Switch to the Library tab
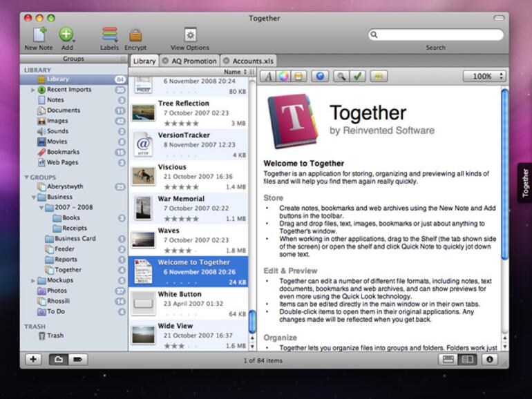 point(144,61)
